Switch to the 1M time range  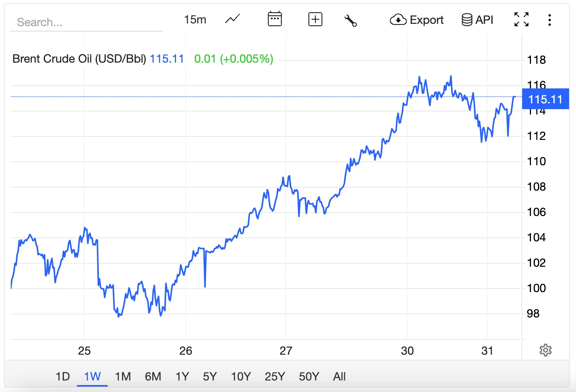click(123, 376)
